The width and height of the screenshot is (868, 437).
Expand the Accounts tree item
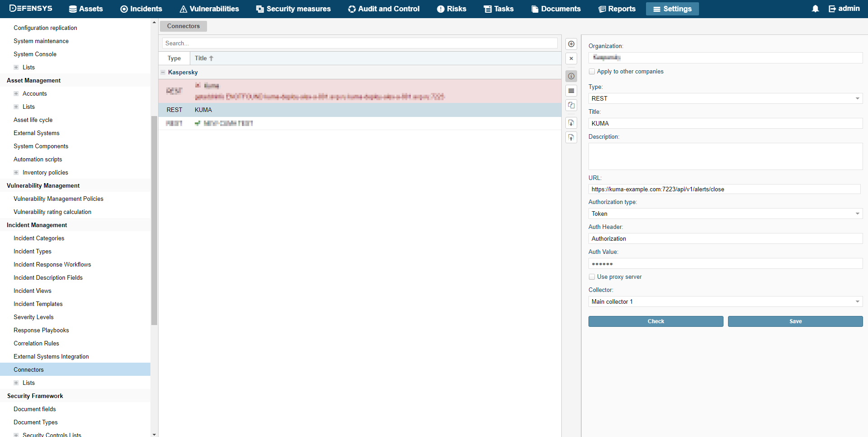(x=16, y=93)
